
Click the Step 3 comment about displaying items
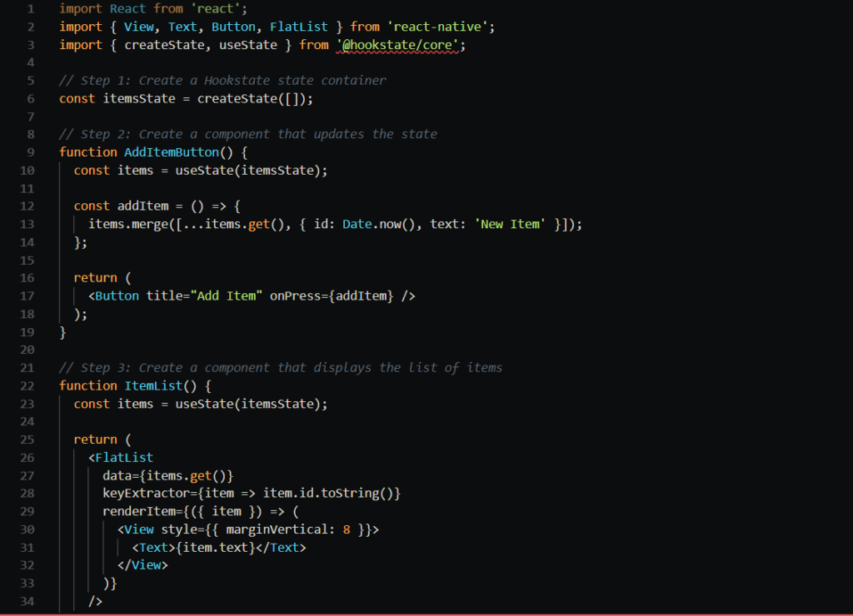click(281, 368)
